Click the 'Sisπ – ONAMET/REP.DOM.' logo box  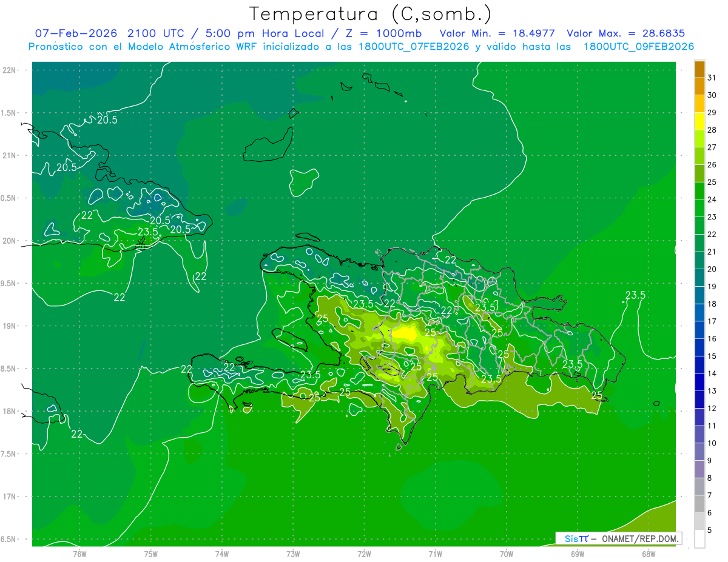tap(619, 538)
